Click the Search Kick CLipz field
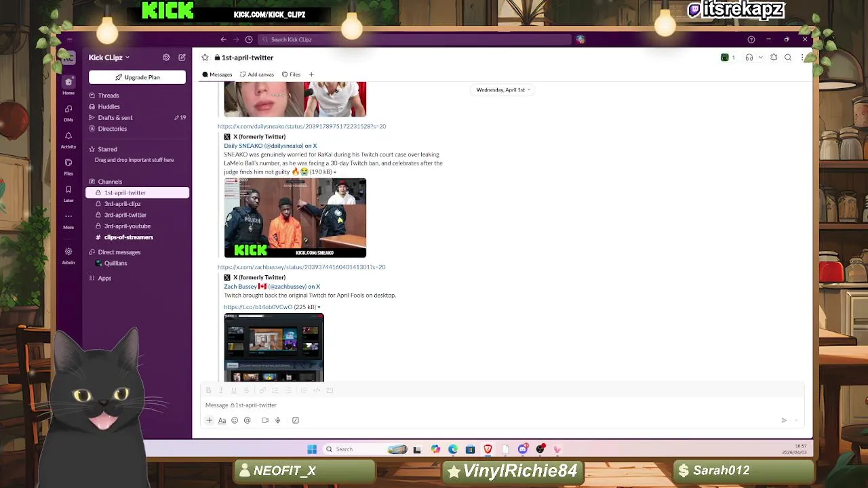 415,39
